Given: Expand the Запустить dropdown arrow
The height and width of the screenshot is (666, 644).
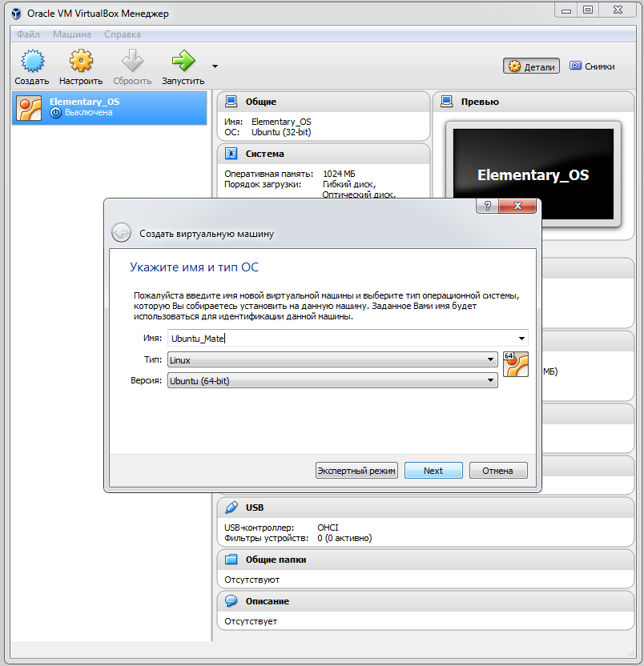Looking at the screenshot, I should click(215, 66).
